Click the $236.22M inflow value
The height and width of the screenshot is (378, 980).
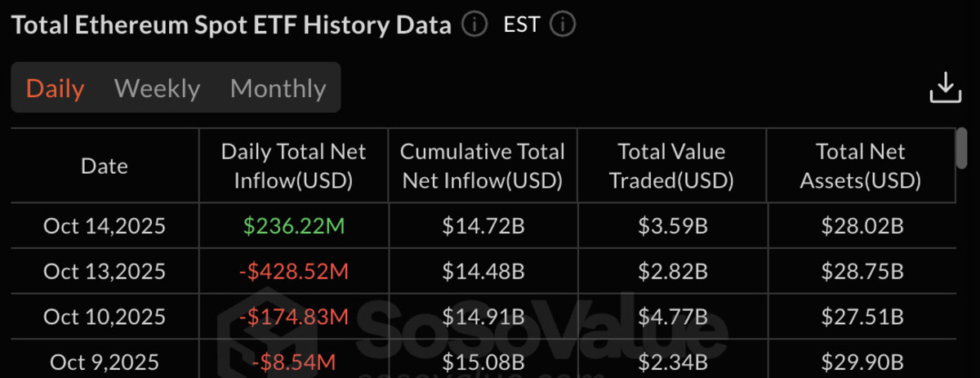click(x=293, y=226)
